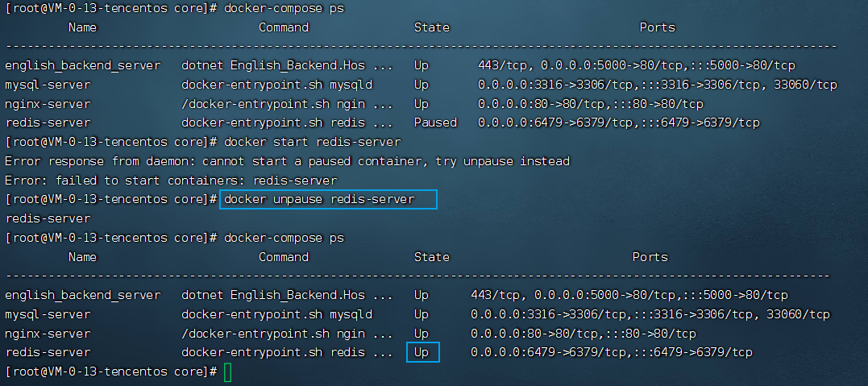Select mysql-server name in the first ps output

[x=48, y=85]
